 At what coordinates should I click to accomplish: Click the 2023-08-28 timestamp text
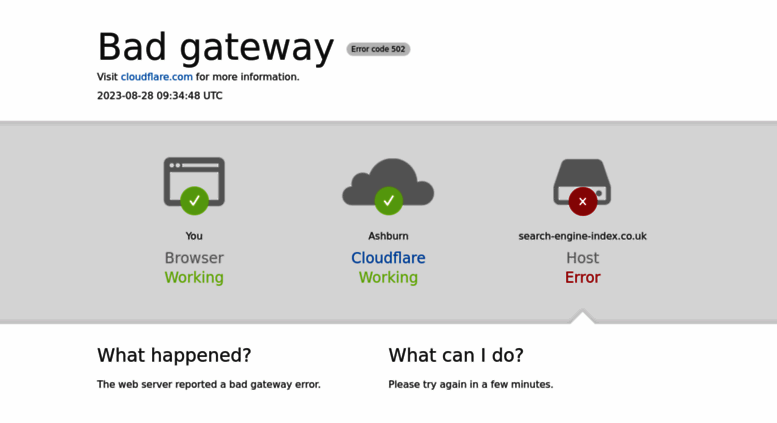coord(160,96)
